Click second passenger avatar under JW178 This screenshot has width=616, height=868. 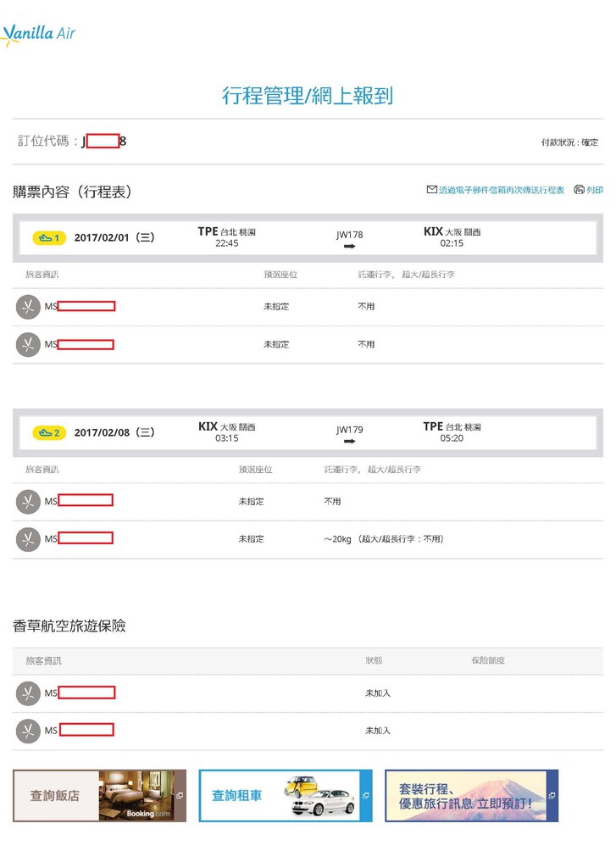[x=28, y=344]
